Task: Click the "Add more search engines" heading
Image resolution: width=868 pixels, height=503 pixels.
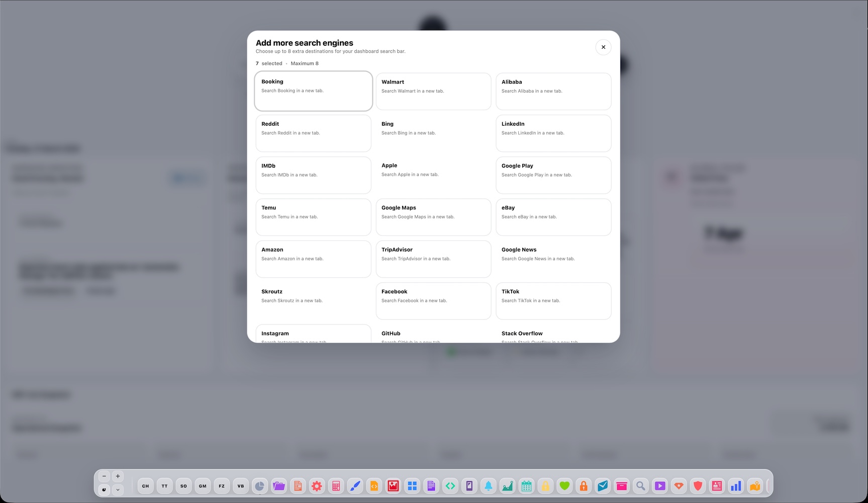Action: point(305,43)
